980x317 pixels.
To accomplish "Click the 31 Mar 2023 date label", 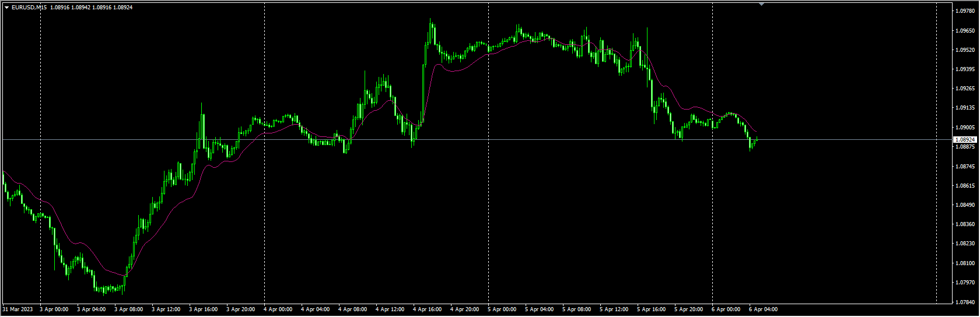I will click(18, 309).
